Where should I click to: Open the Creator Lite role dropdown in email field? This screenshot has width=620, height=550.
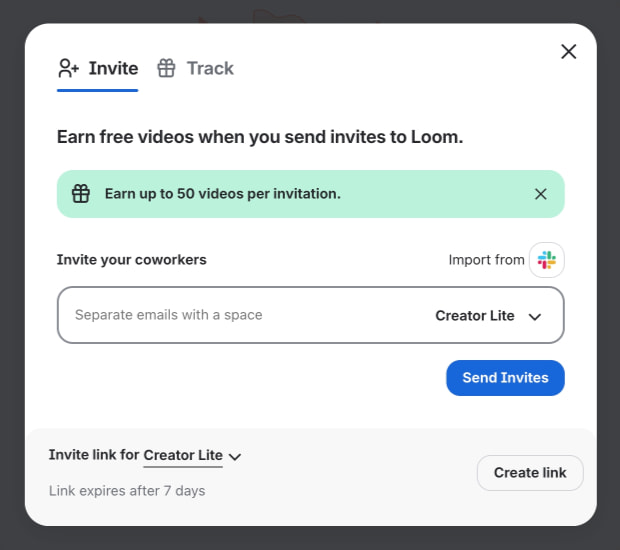click(488, 316)
